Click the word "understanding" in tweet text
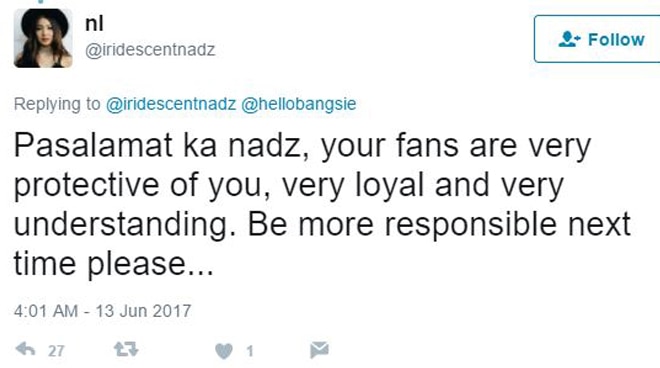Image resolution: width=660 pixels, height=368 pixels. point(122,225)
